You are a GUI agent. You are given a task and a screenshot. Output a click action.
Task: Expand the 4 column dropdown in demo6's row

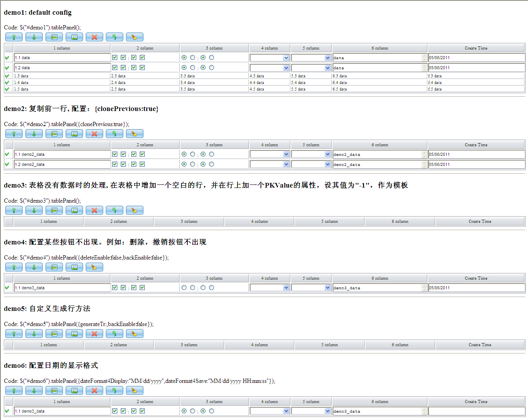click(x=270, y=411)
